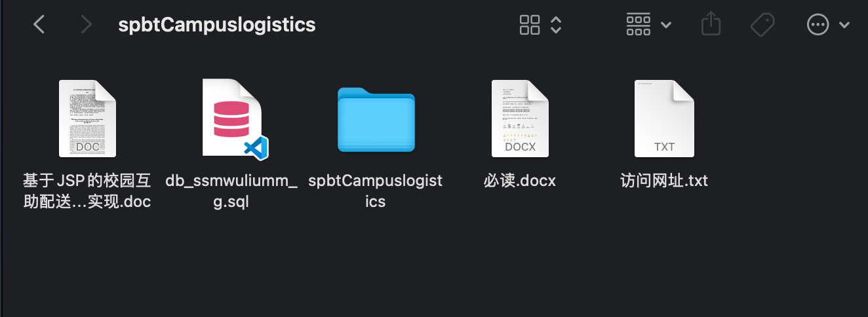Open the ellipsis action menu icon
The width and height of the screenshot is (868, 317).
(x=818, y=25)
